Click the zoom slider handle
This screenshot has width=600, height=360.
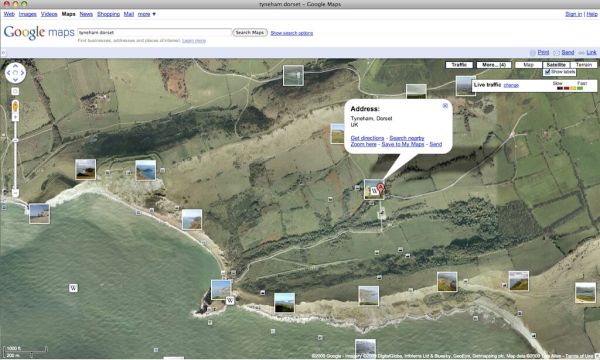click(15, 140)
